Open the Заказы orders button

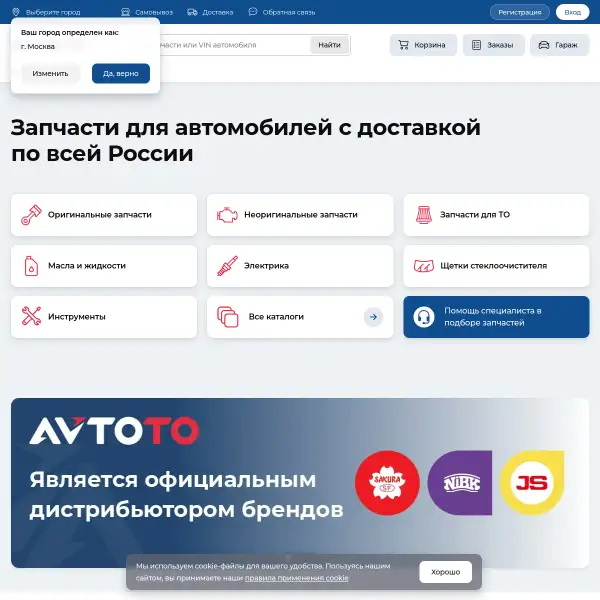[x=494, y=45]
